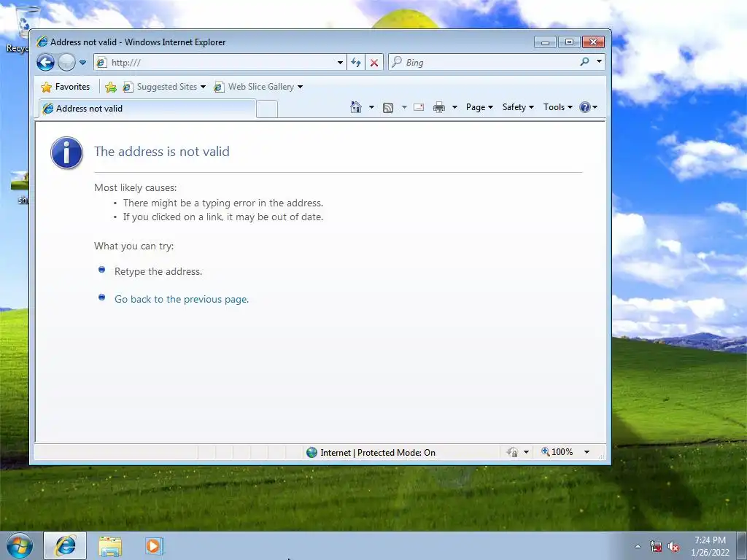The width and height of the screenshot is (747, 560).
Task: Minimize the Internet Explorer window
Action: coord(545,42)
